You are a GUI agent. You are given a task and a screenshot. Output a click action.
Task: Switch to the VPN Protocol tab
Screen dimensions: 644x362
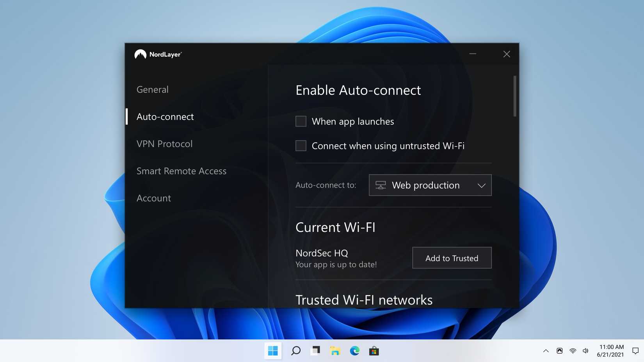pos(164,144)
